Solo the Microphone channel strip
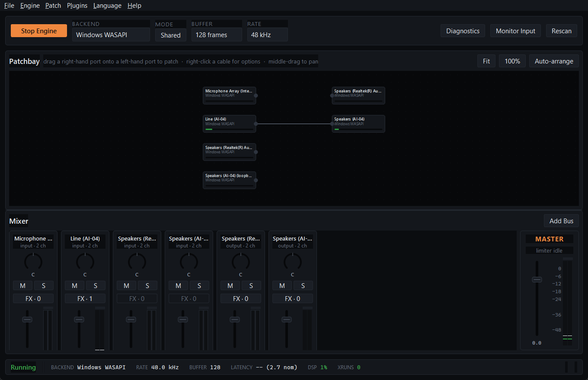Image resolution: width=588 pixels, height=380 pixels. [x=44, y=285]
